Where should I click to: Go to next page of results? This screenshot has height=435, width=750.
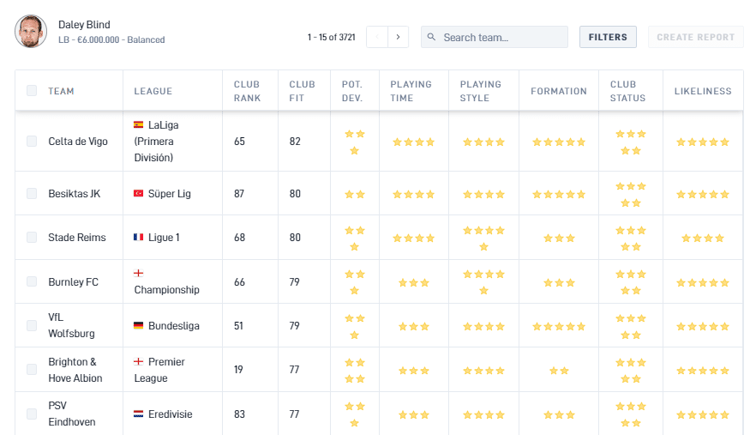click(x=398, y=37)
